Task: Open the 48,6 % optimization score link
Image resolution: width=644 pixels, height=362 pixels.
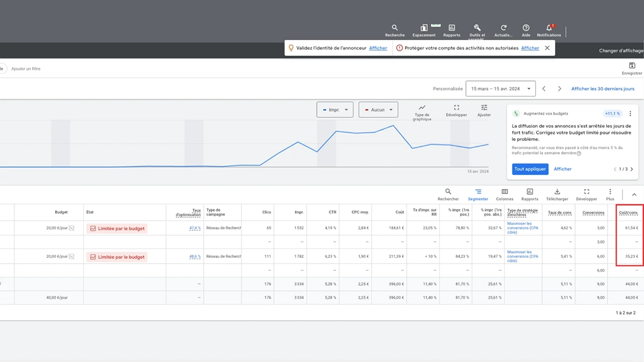Action: tap(195, 257)
